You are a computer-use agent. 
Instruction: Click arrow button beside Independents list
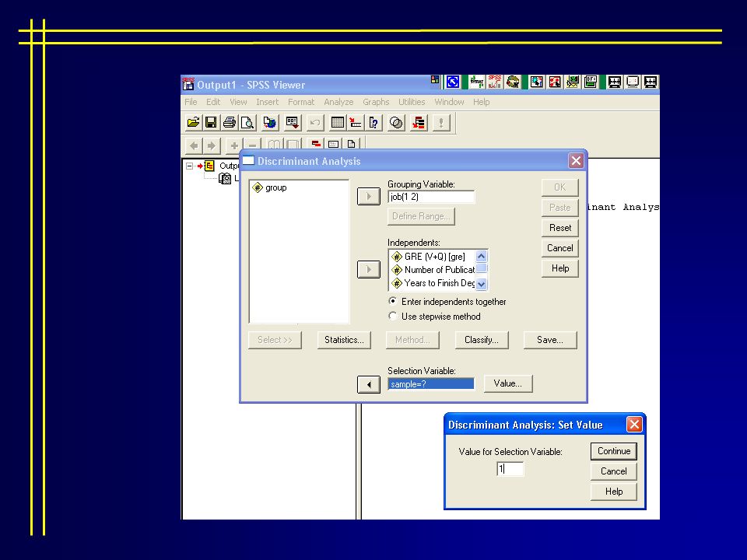tap(369, 270)
